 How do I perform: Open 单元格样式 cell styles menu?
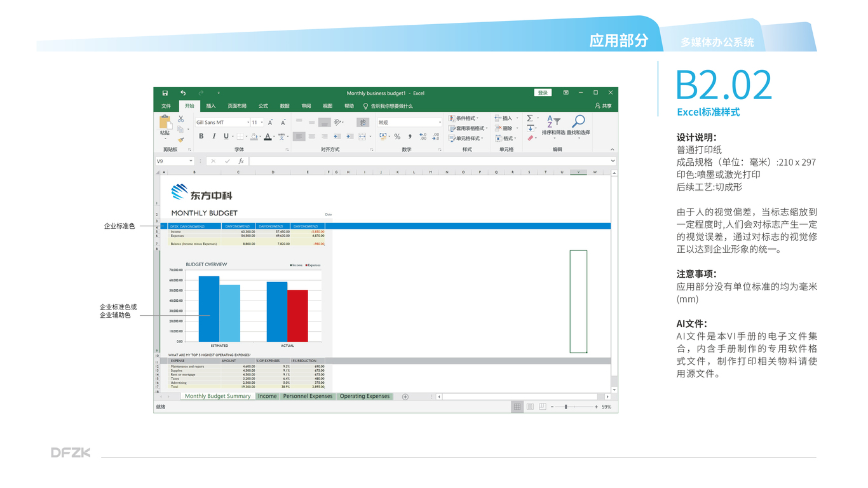tap(466, 139)
